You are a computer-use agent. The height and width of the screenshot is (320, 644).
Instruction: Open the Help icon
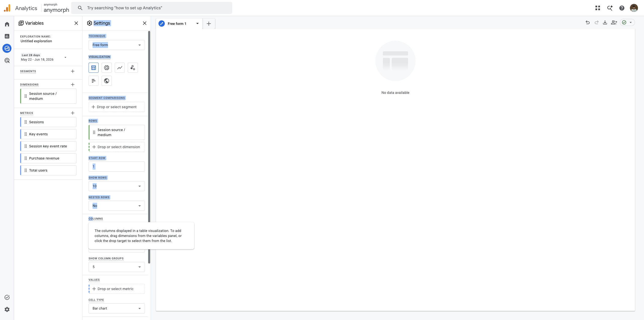point(622,8)
